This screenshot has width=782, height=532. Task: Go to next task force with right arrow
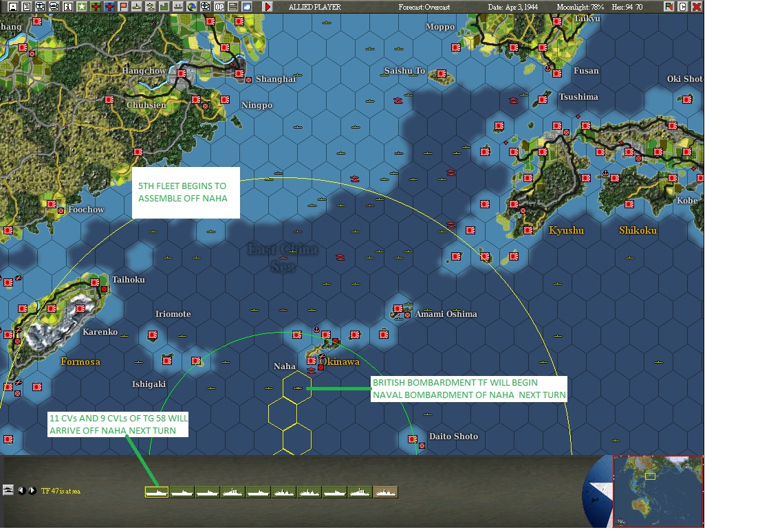32,491
